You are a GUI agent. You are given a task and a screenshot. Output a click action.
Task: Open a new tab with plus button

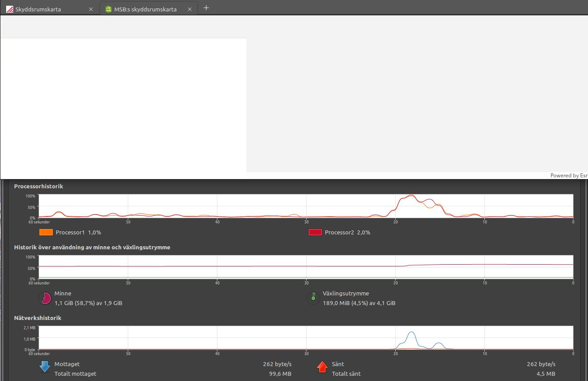tap(206, 8)
